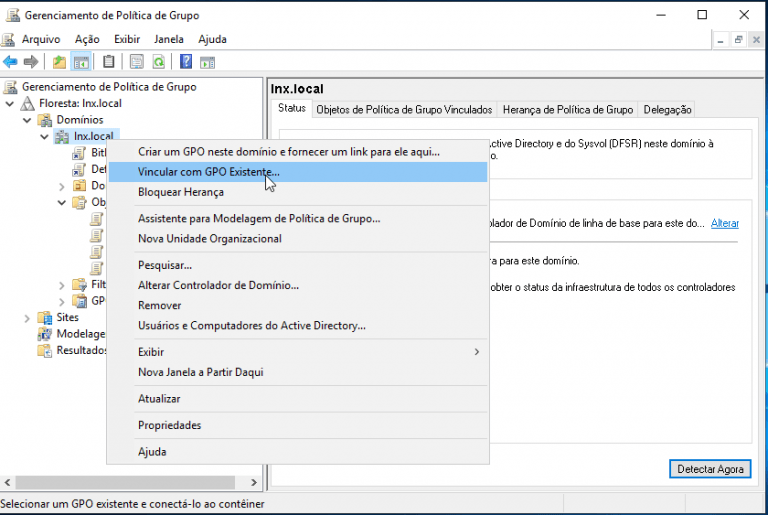Select the Domínios folder icon
768x515 pixels.
click(x=45, y=120)
